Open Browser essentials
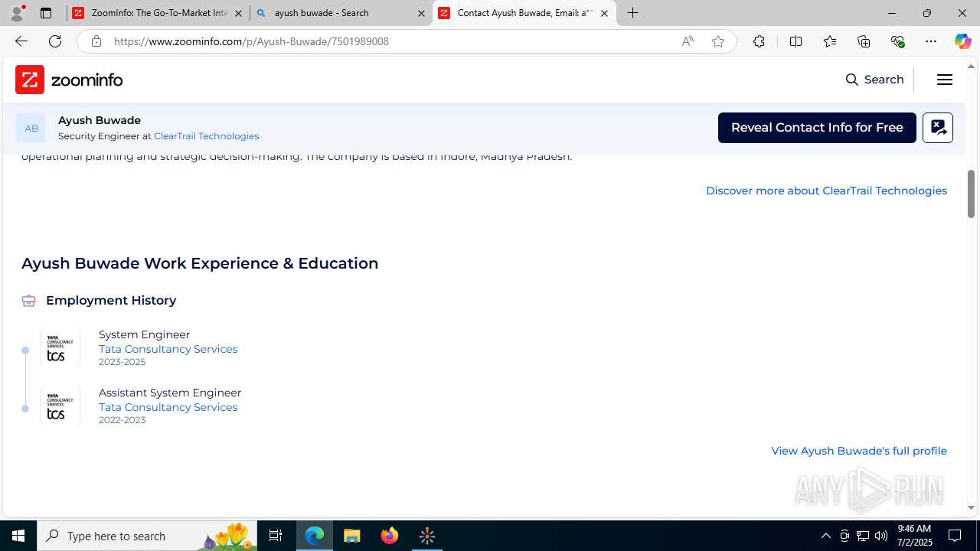The height and width of the screenshot is (551, 980). click(897, 41)
